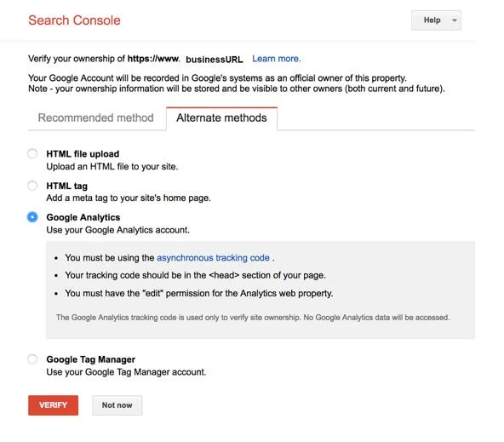The image size is (504, 442).
Task: Open the asynchronous tracking code link
Action: pos(213,258)
